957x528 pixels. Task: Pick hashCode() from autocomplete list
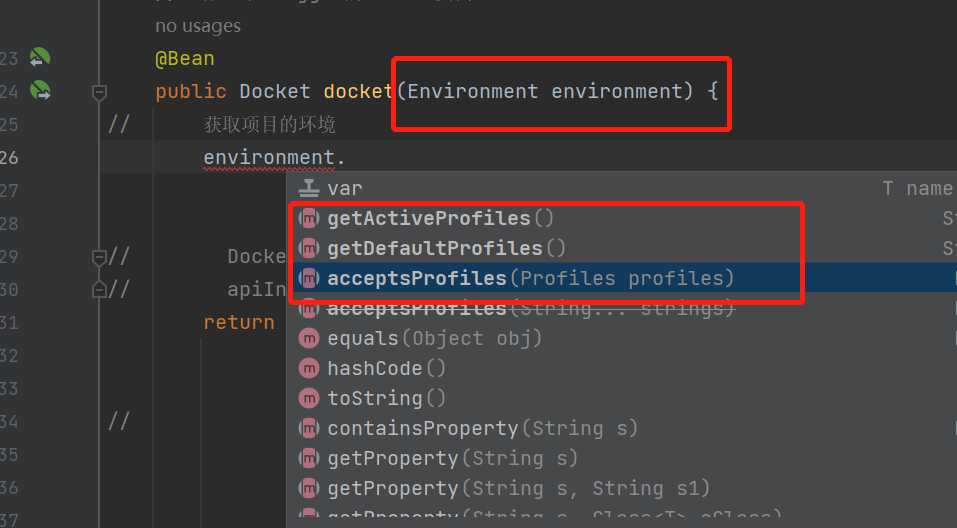click(x=621, y=368)
